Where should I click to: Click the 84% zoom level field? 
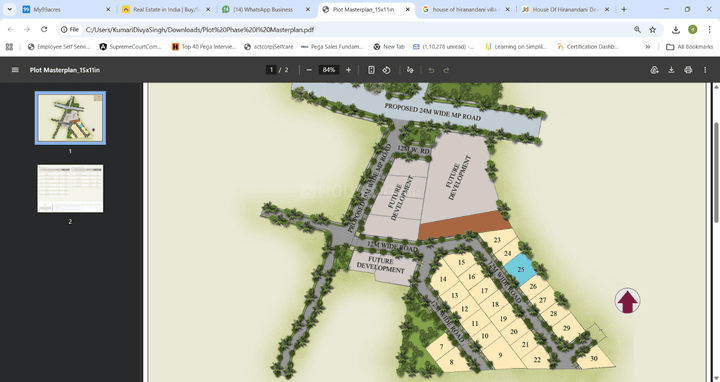329,70
